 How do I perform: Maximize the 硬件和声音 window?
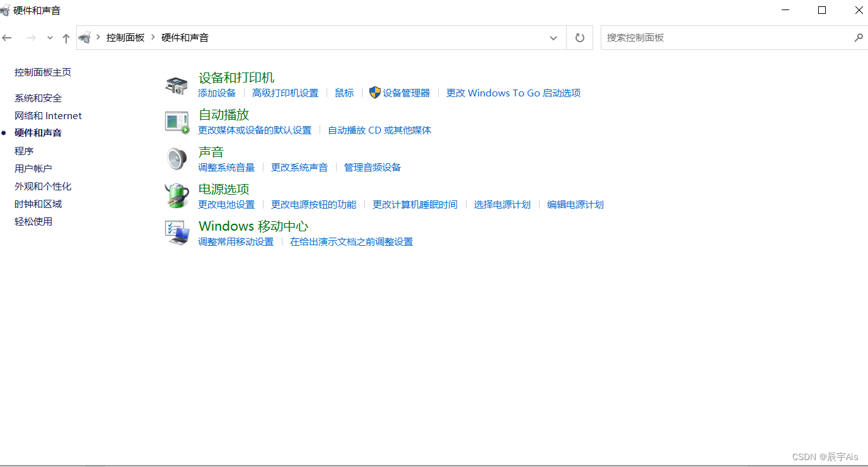click(x=822, y=10)
